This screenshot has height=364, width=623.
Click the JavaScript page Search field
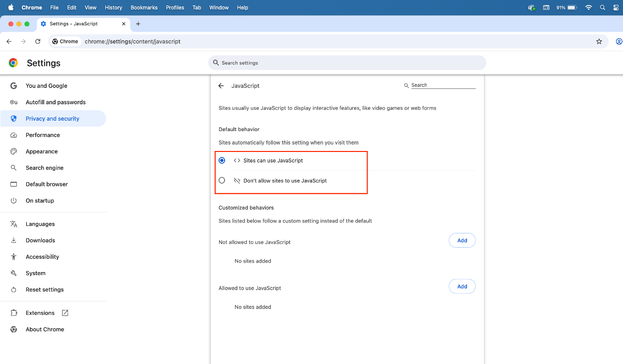442,85
